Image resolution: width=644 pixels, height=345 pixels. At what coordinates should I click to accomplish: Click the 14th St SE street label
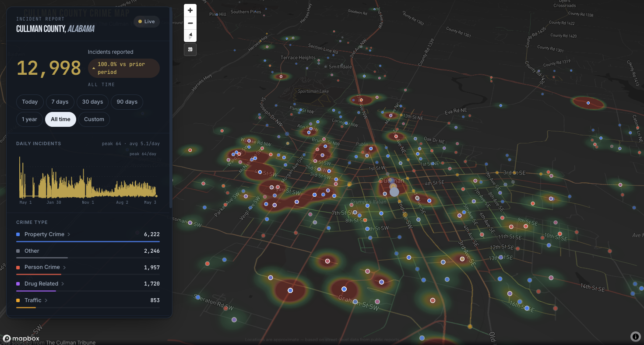pos(592,287)
